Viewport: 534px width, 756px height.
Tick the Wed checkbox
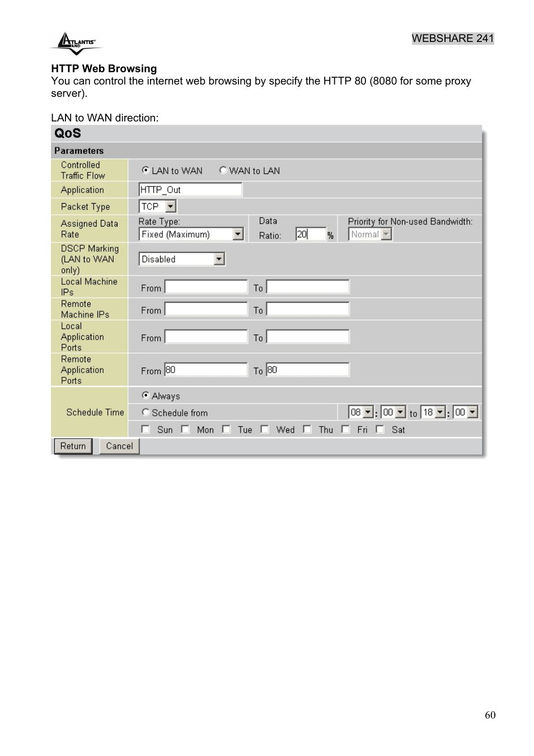[265, 429]
